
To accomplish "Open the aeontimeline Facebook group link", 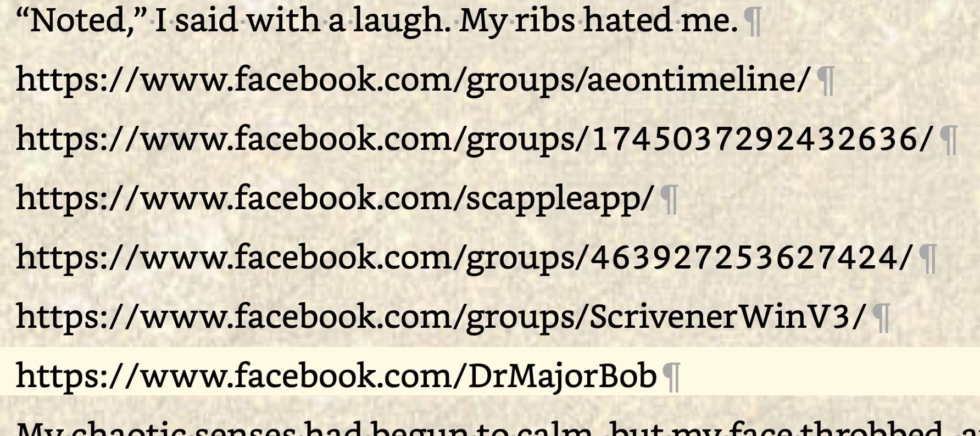I will (x=413, y=80).
